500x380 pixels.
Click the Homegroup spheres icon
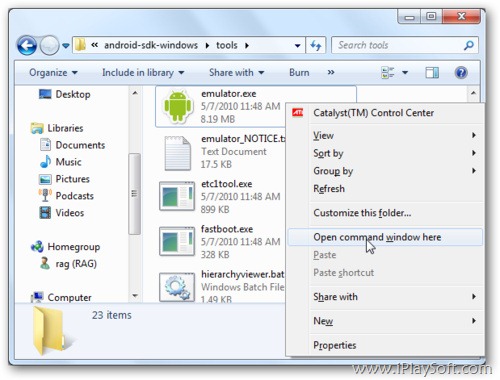tap(37, 247)
